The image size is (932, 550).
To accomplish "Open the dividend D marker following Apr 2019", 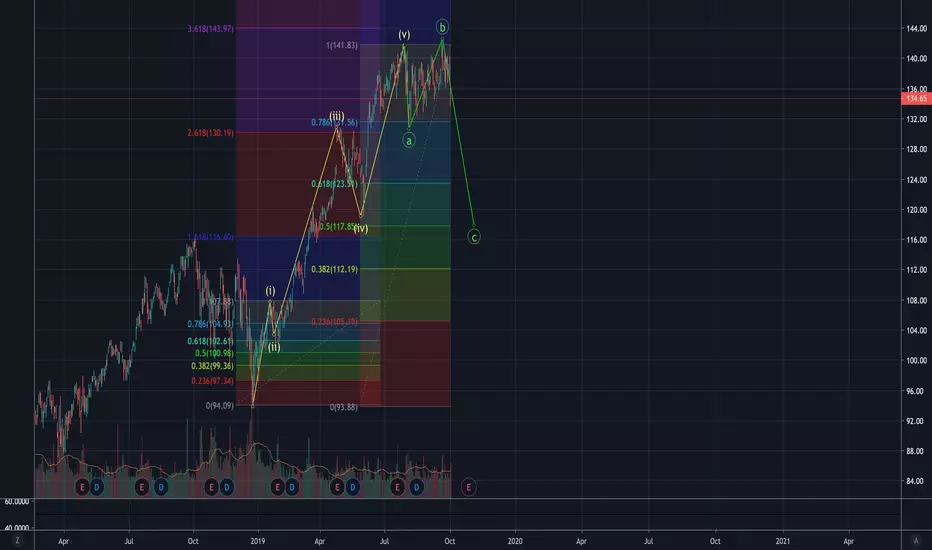I will (352, 488).
